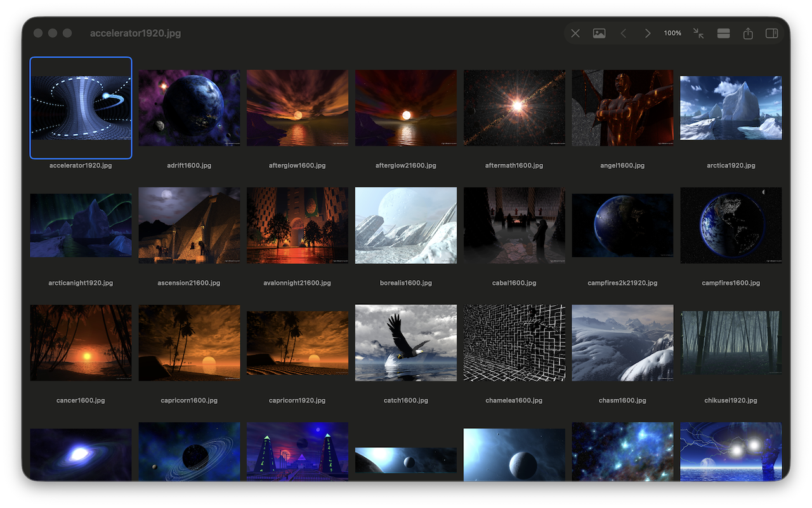Select the avalonnight21600.jpg thumbnail
Screen dimensions: 812x508
[298, 225]
